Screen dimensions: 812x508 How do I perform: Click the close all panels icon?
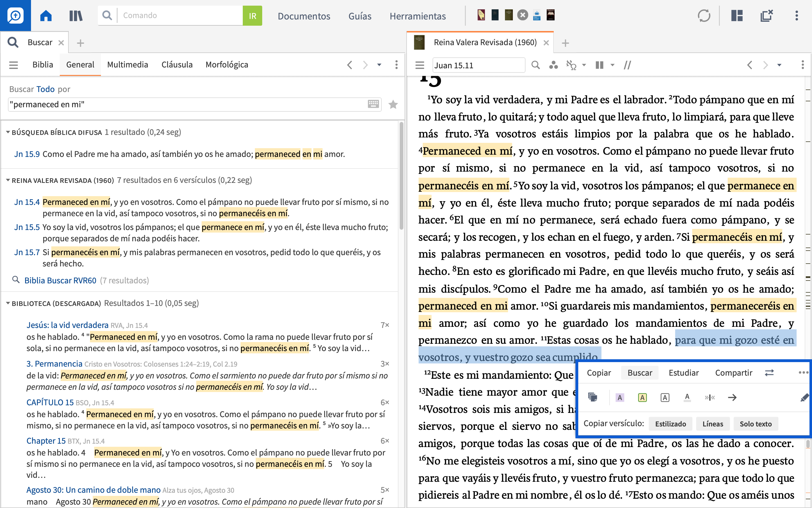tap(766, 16)
